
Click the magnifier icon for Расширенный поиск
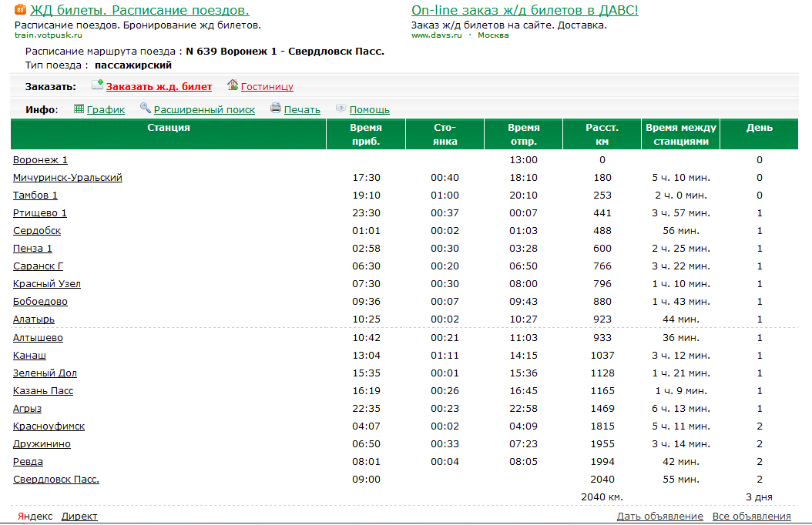(146, 109)
